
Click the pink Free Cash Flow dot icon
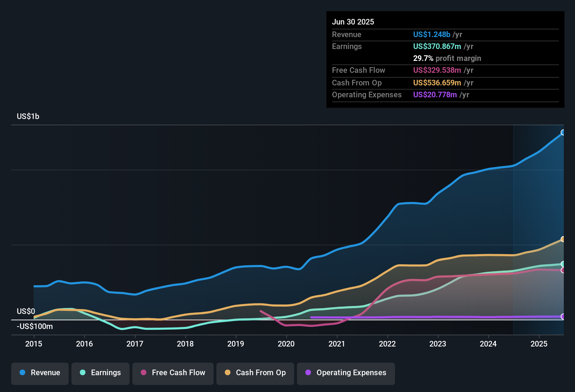point(143,373)
